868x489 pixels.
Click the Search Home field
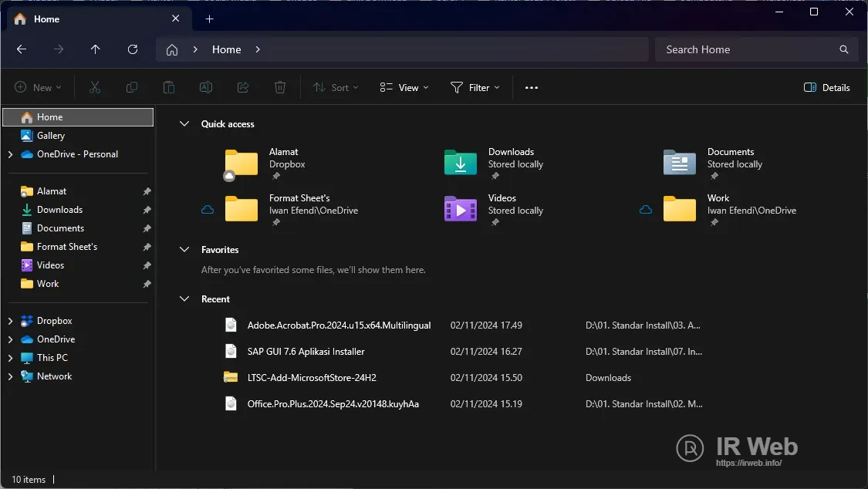coord(756,49)
